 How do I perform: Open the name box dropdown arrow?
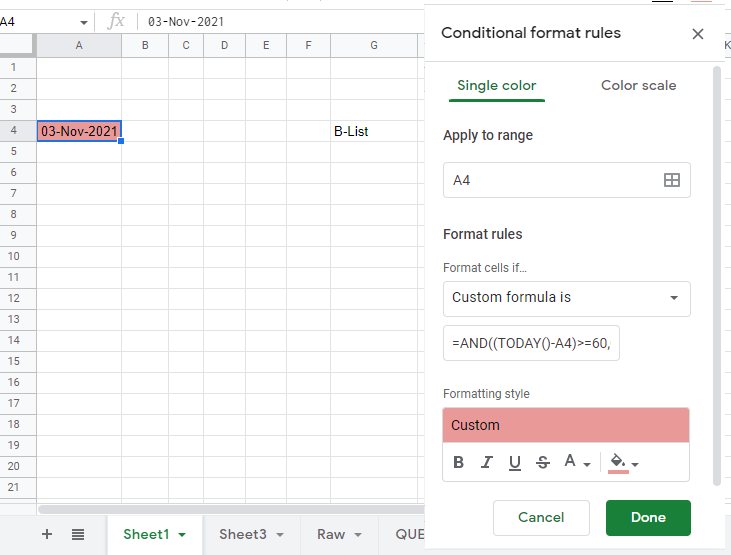coord(84,22)
